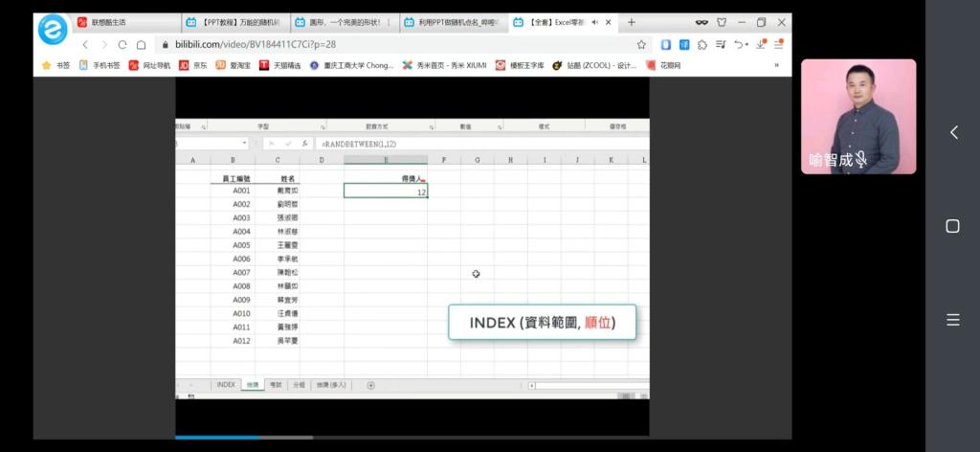Open dropdown arrow beside the undo icon
Image resolution: width=980 pixels, height=452 pixels.
coord(746,44)
